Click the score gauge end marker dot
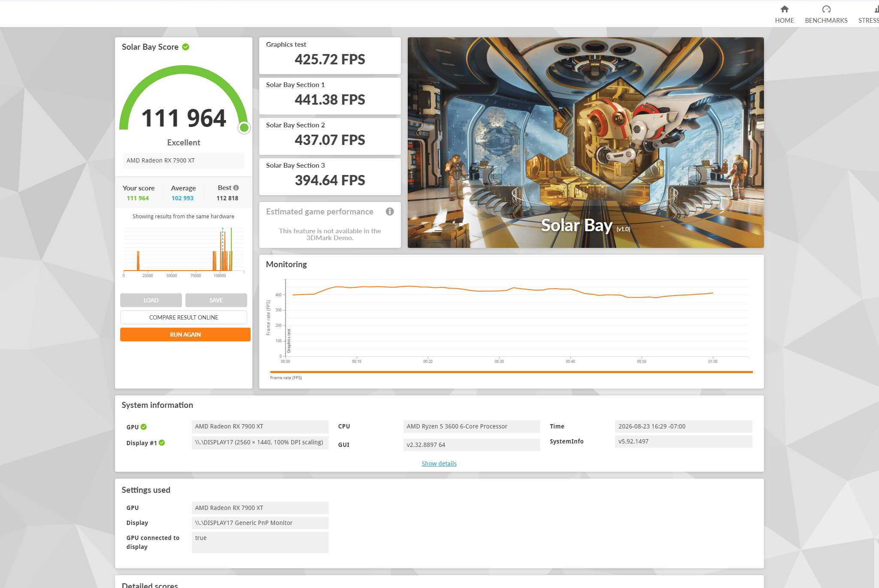This screenshot has width=879, height=588. (x=244, y=127)
